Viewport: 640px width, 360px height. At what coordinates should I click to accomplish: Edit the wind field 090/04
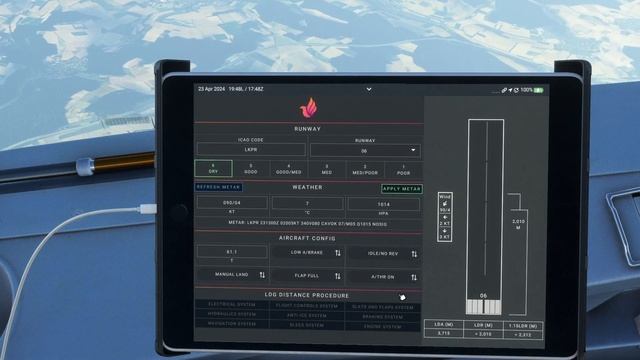tap(232, 202)
